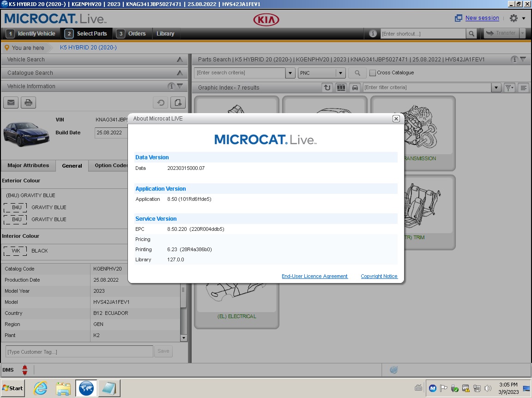Image resolution: width=532 pixels, height=398 pixels.
Task: Collapse the Parts Search panel arrow
Action: click(523, 60)
